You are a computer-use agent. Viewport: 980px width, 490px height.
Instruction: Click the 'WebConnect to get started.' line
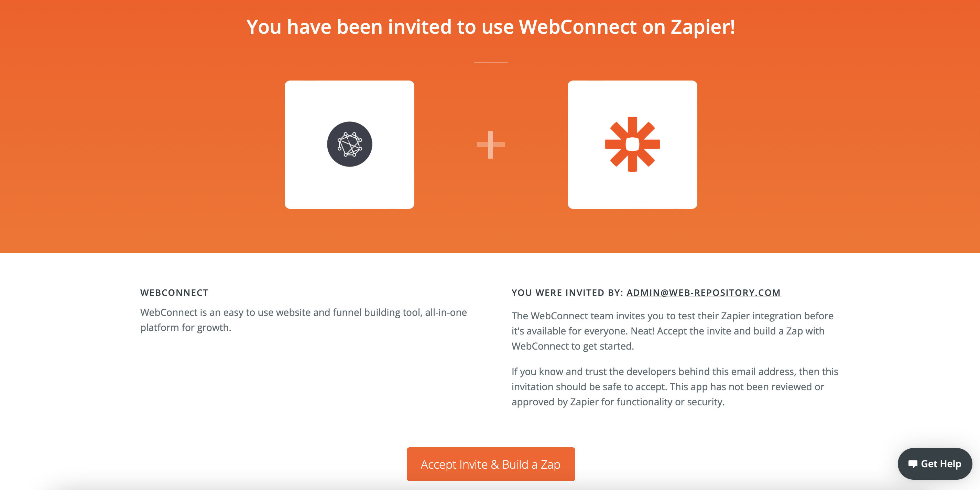[573, 346]
